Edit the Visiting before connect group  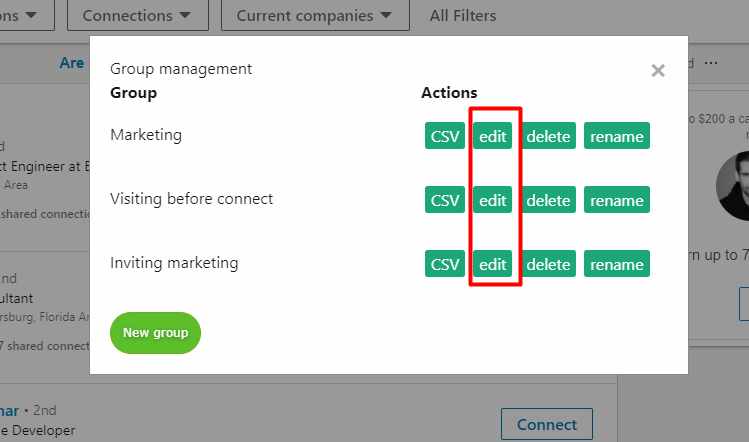[492, 200]
